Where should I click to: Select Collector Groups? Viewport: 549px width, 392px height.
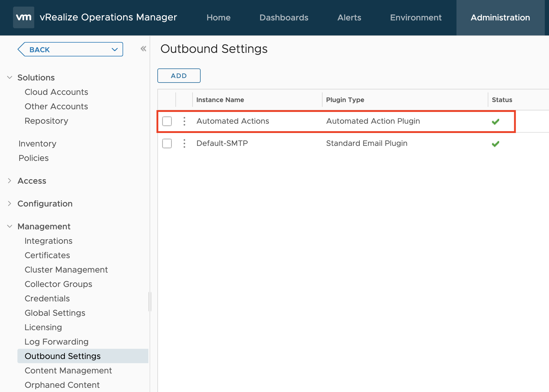point(59,284)
